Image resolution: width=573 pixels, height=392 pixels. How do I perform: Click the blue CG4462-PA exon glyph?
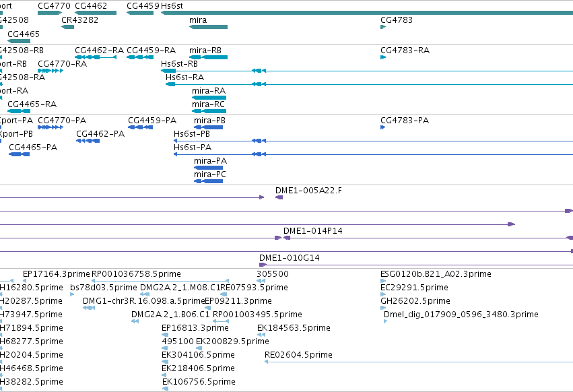[88, 141]
